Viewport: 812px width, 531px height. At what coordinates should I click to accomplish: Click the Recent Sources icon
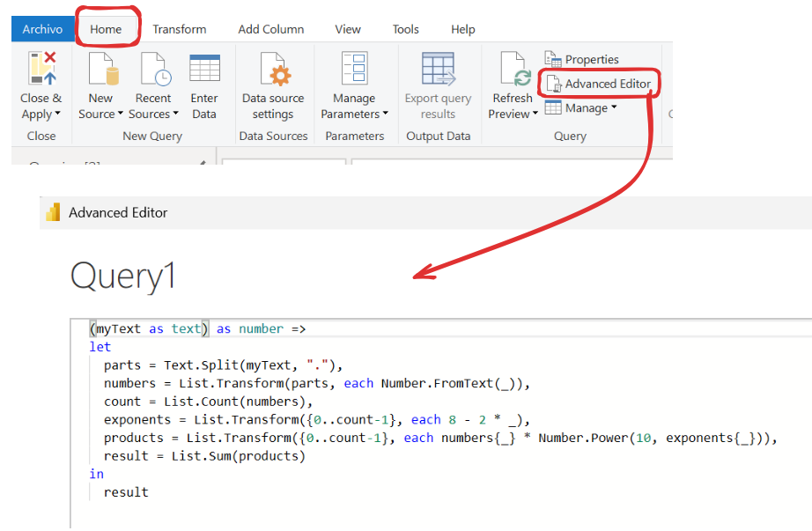click(155, 69)
